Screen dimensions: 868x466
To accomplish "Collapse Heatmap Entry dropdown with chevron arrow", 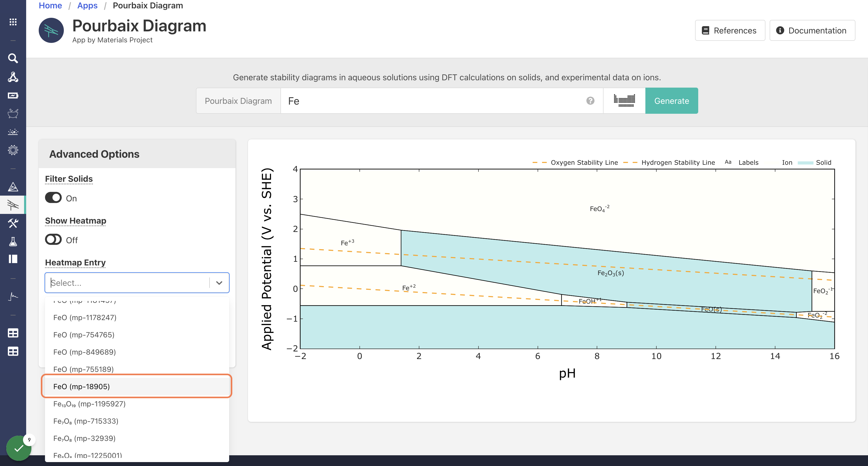I will (219, 283).
